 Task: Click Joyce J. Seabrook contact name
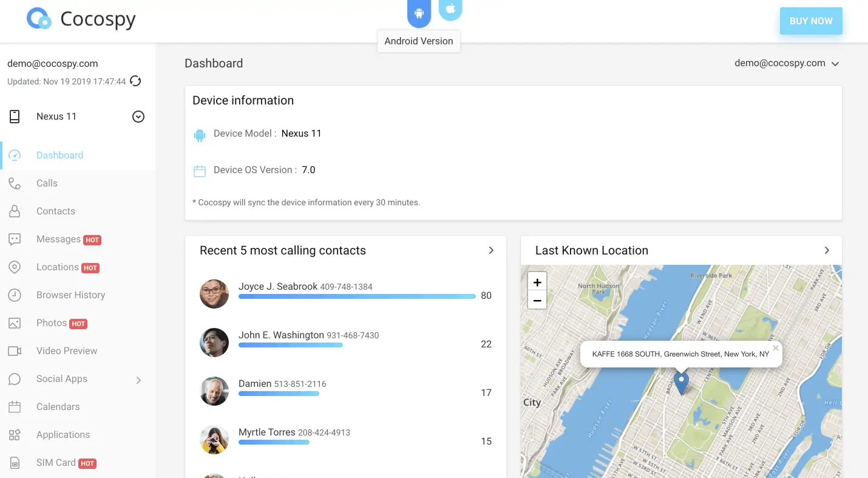tap(278, 286)
